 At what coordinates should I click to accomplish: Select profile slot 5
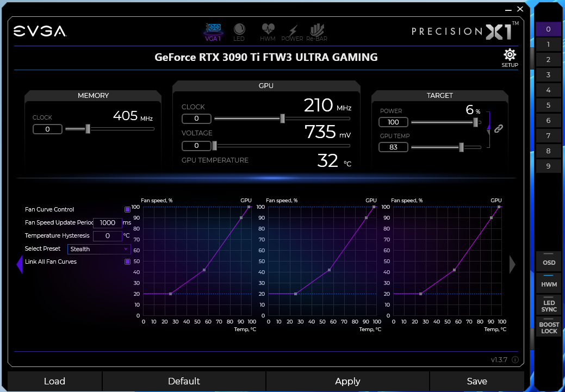[548, 105]
